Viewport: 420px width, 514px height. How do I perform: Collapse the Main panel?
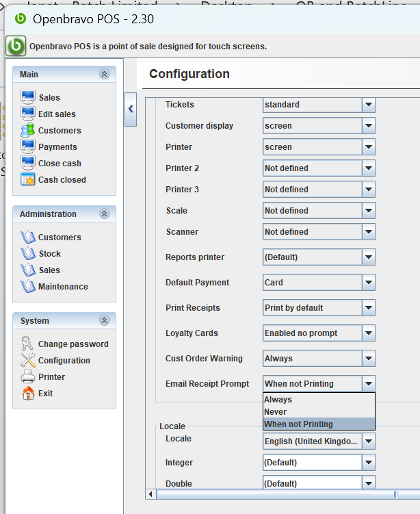pyautogui.click(x=105, y=74)
